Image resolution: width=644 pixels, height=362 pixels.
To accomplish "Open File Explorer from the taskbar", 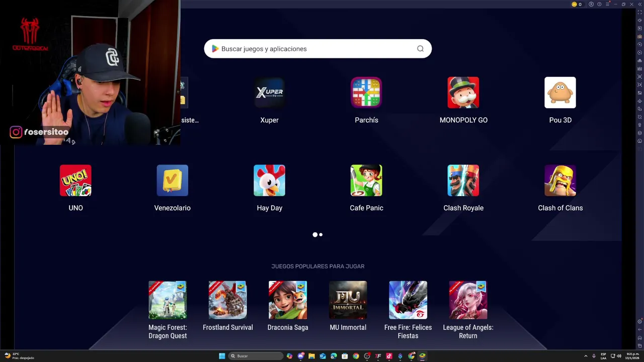I will tap(311, 356).
